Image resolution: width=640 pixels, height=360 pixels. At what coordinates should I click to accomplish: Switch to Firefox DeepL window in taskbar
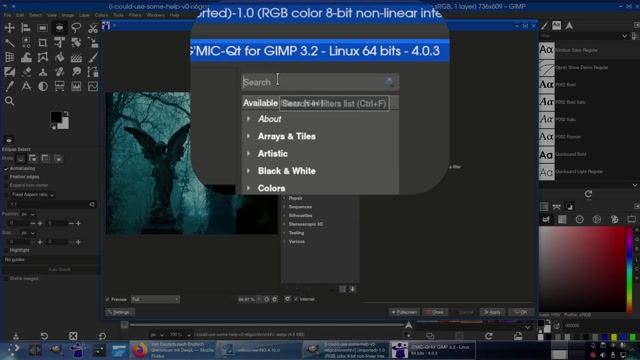click(x=173, y=350)
